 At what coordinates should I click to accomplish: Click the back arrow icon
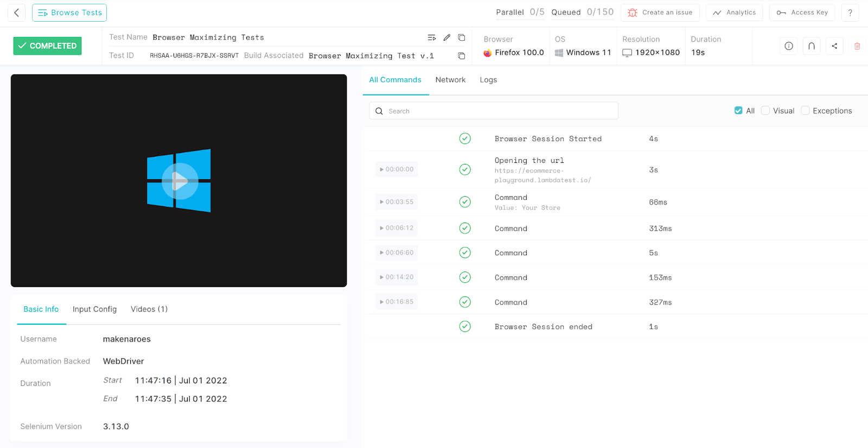click(17, 12)
